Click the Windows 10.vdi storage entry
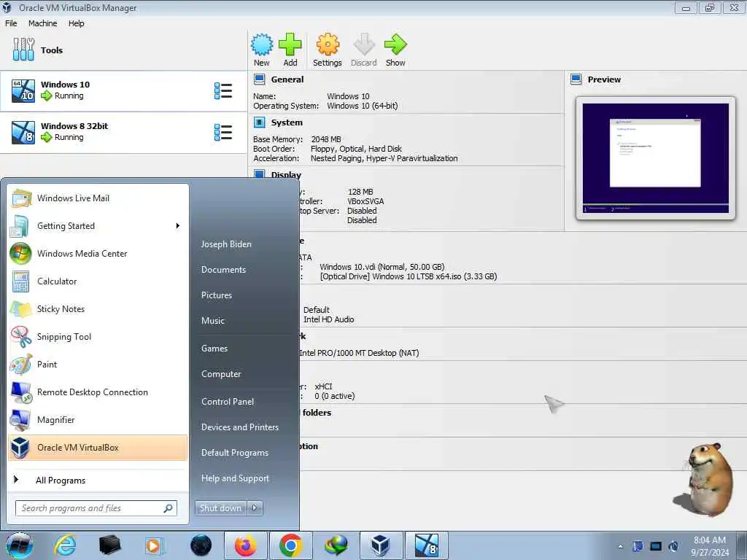 [x=382, y=267]
